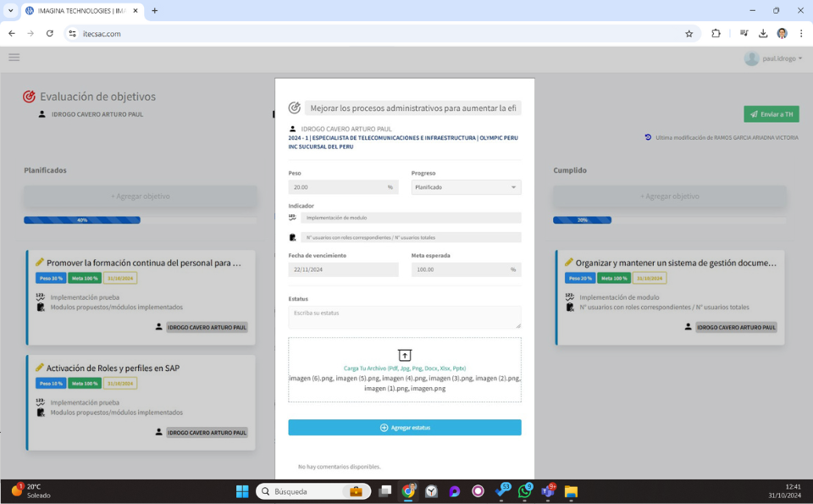The height and width of the screenshot is (504, 813).
Task: Open the hamburger sidebar menu
Action: pyautogui.click(x=14, y=58)
